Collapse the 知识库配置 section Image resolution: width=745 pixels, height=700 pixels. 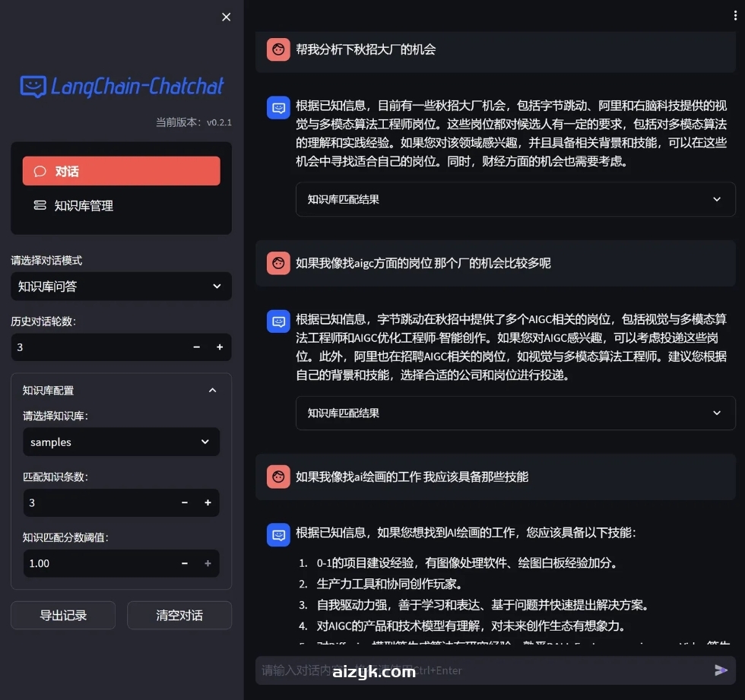(212, 390)
